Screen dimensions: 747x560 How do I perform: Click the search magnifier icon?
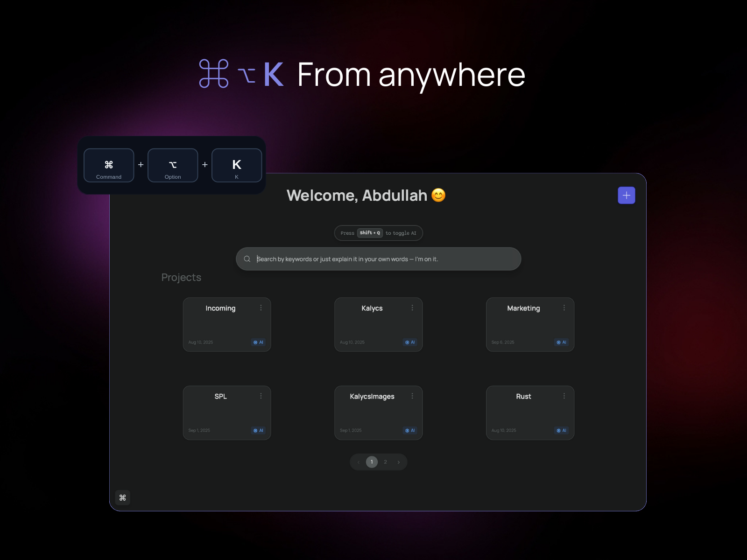(x=247, y=259)
